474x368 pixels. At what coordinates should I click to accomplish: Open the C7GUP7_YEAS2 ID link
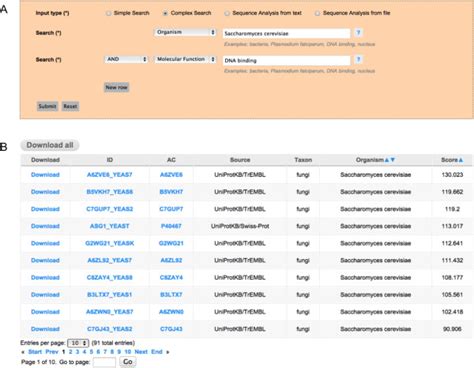point(110,209)
